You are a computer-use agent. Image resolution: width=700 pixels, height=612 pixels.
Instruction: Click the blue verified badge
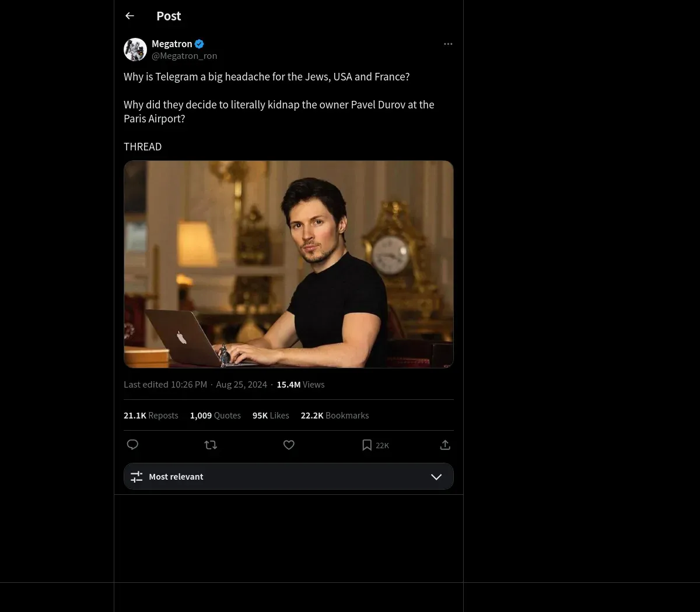(199, 44)
